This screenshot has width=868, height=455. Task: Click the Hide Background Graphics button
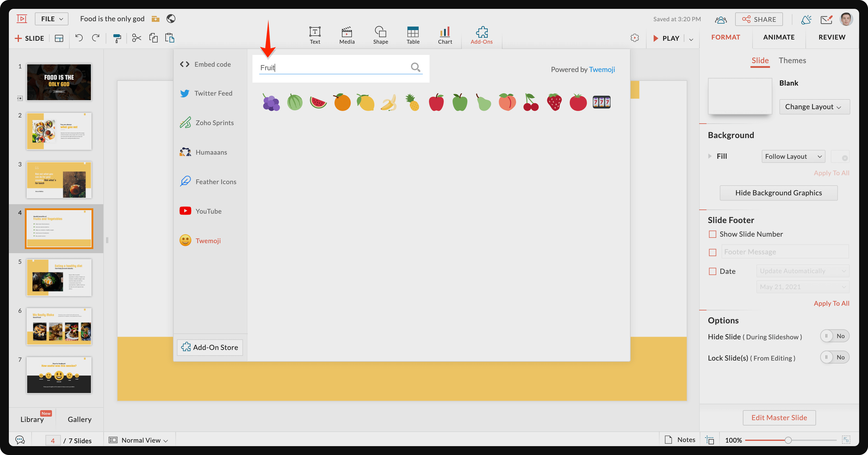pos(779,192)
